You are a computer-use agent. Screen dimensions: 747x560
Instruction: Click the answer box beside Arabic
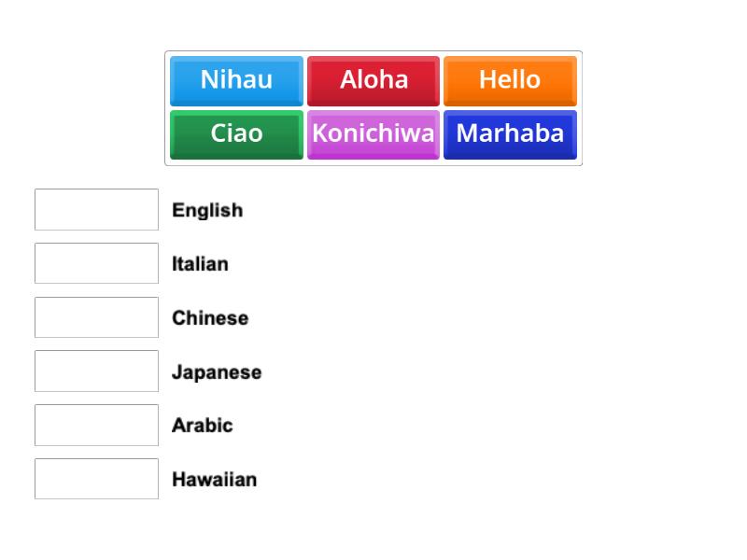coord(96,425)
